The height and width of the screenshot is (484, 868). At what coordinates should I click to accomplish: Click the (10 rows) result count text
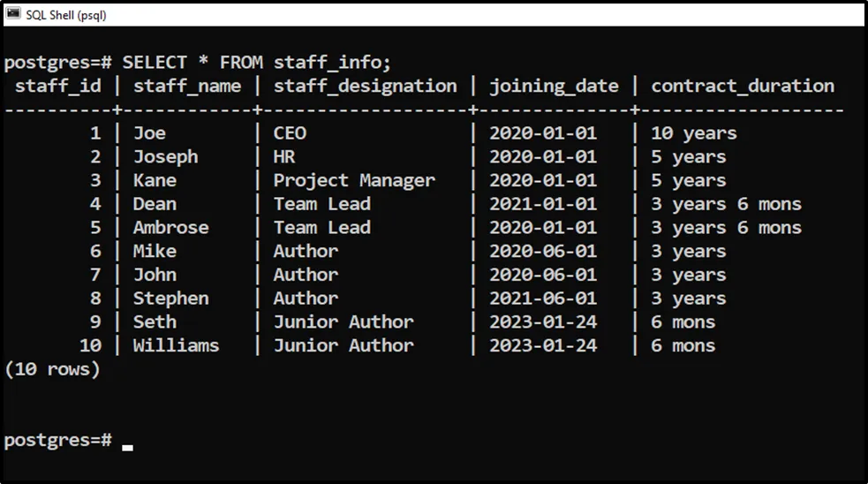pos(52,369)
